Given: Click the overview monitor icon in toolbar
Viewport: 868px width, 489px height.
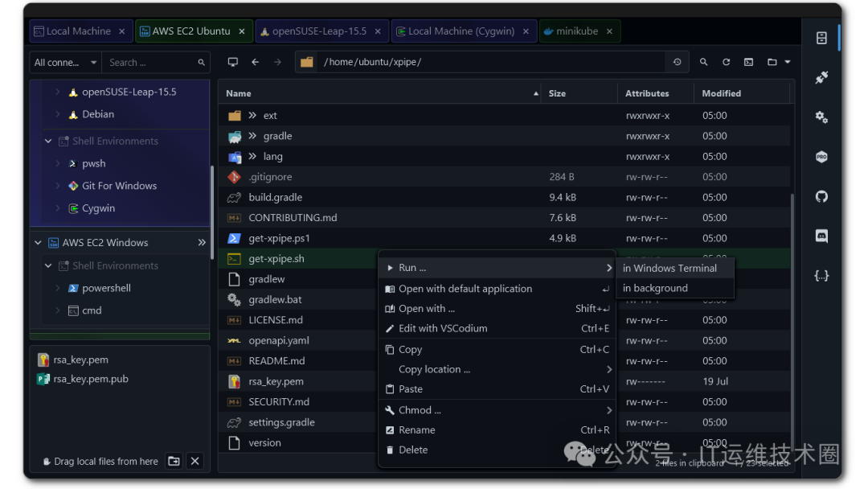Looking at the screenshot, I should (x=233, y=62).
